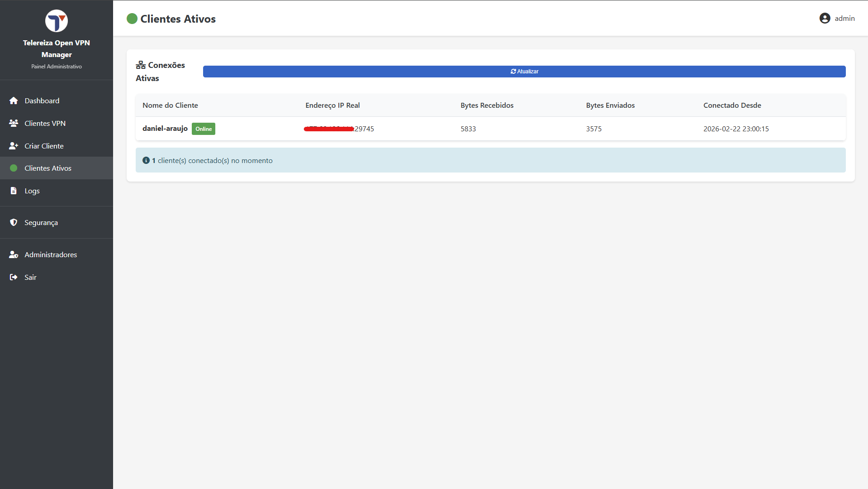Click the Conectado Desde column header

coord(732,105)
